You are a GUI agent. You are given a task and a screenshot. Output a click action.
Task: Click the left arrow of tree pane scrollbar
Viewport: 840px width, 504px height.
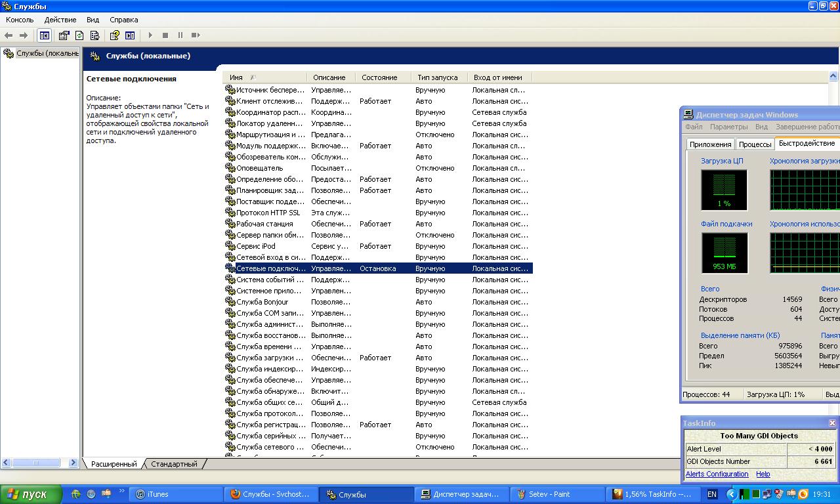7,463
